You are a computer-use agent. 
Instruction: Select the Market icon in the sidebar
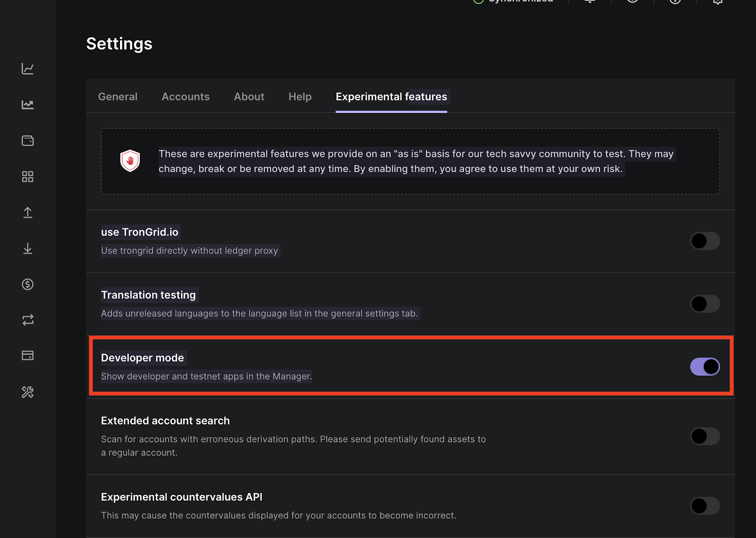27,105
